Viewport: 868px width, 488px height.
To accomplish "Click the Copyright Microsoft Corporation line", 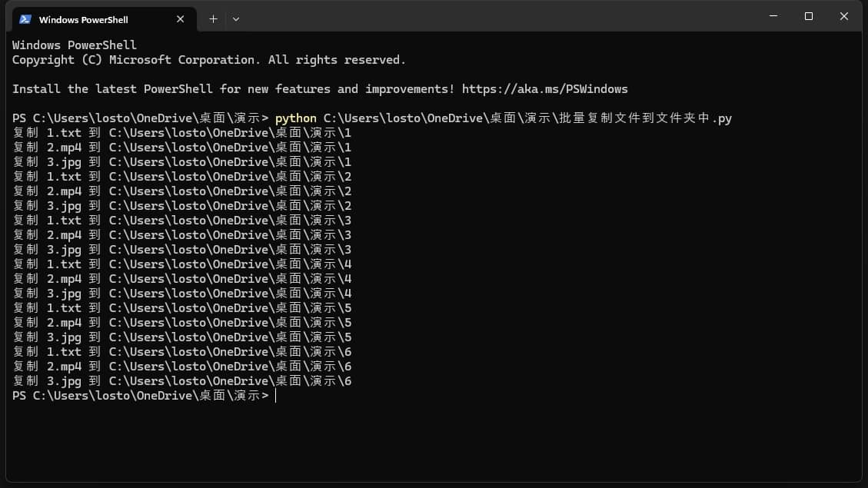I will coord(208,60).
